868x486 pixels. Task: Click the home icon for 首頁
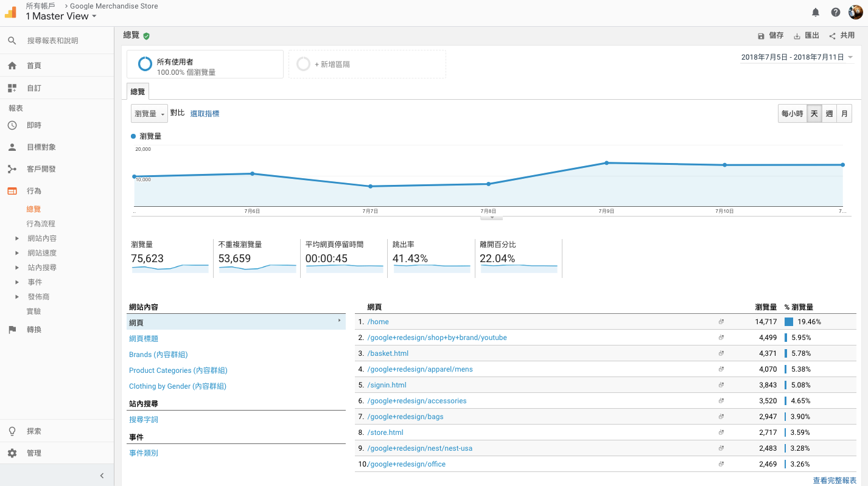pyautogui.click(x=12, y=66)
